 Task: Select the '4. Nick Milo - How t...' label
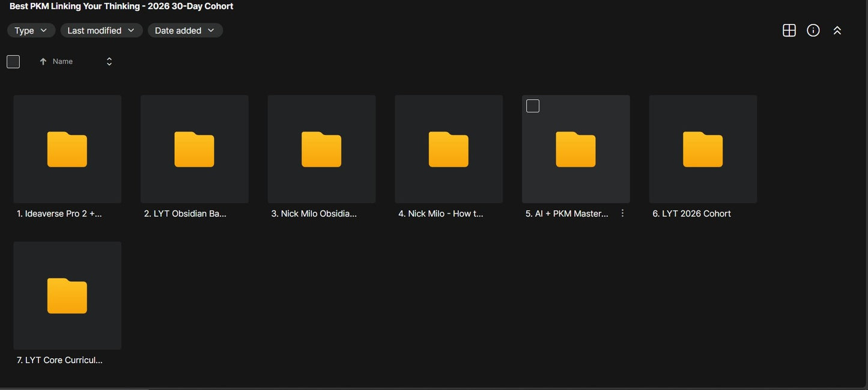click(441, 213)
